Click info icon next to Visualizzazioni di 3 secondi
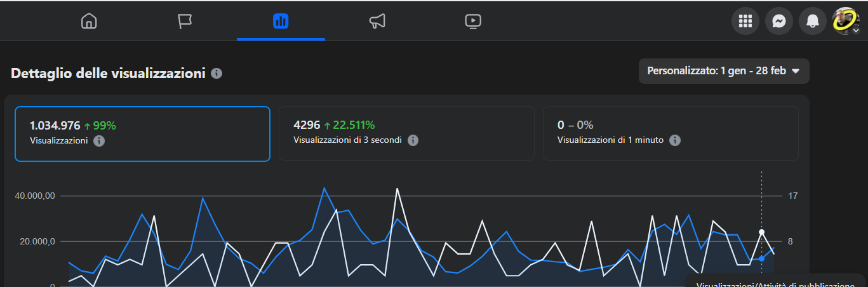Viewport: 868px width, 287px height. pyautogui.click(x=413, y=140)
